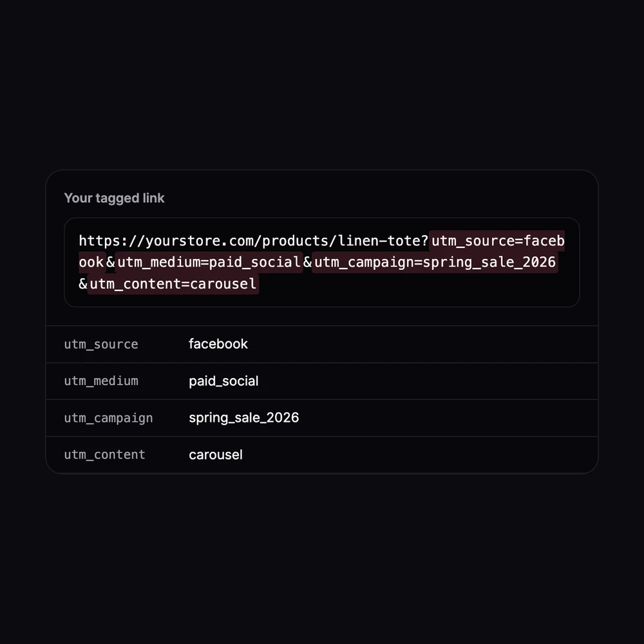Select the utm_medium row label

101,381
